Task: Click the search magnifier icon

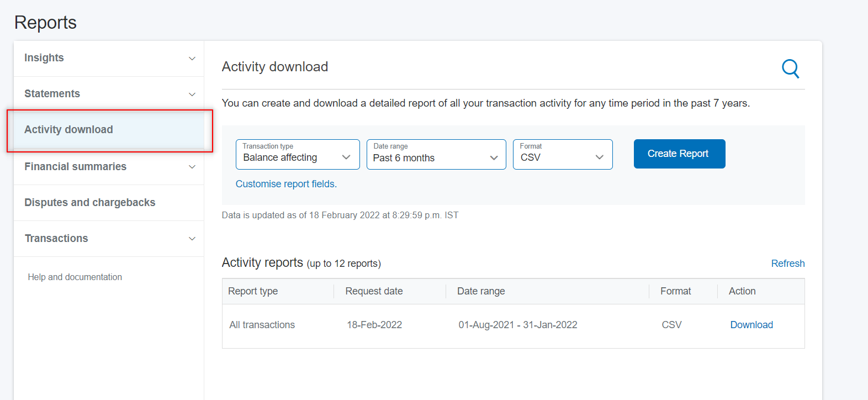Action: pyautogui.click(x=791, y=69)
